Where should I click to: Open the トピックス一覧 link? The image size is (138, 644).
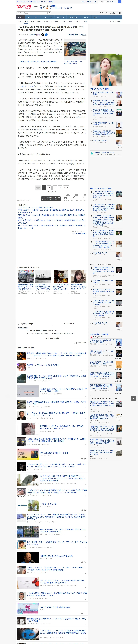pos(115,21)
